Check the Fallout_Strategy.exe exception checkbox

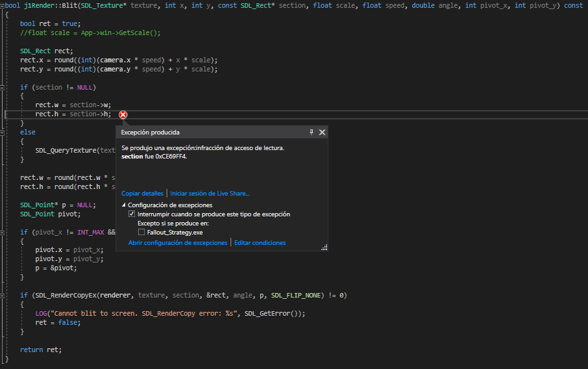pyautogui.click(x=141, y=233)
